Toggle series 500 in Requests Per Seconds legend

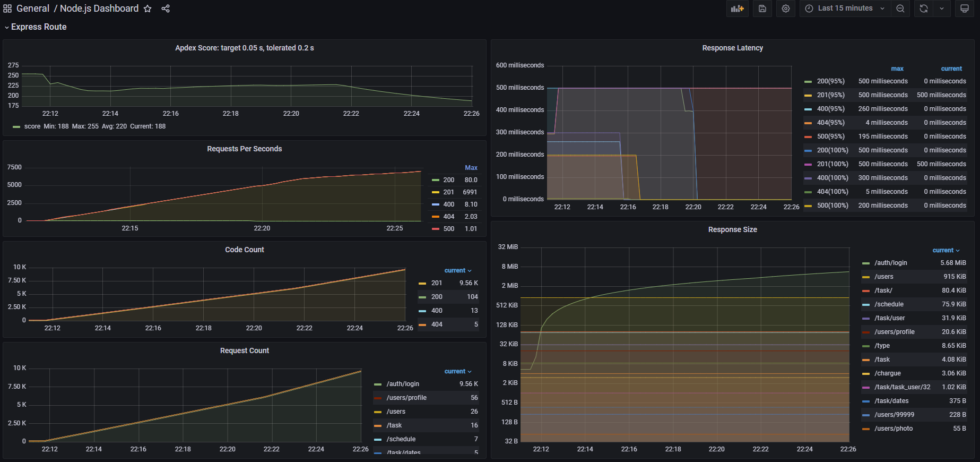tap(449, 229)
